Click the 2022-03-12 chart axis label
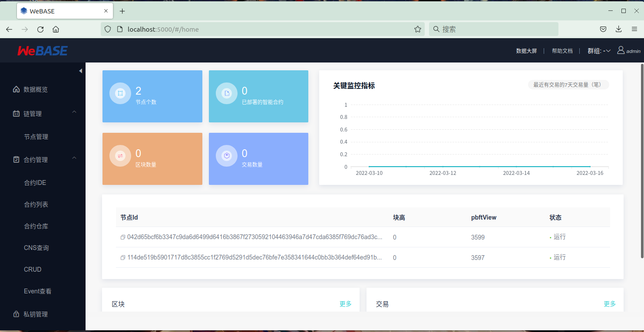 pos(443,173)
